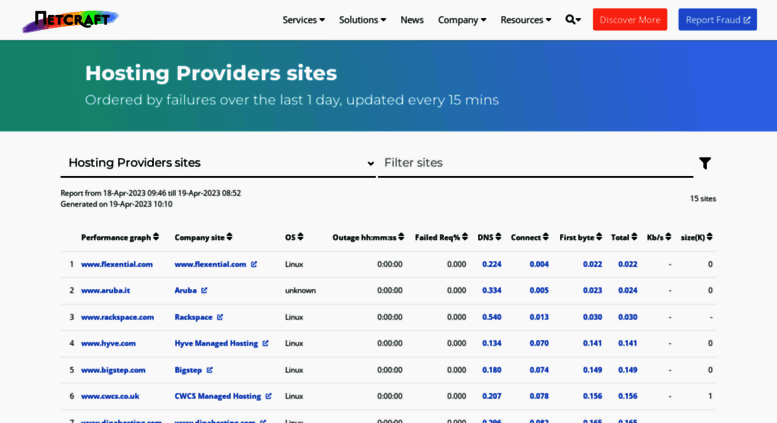Expand the Company menu
This screenshot has height=423, width=777.
[462, 20]
